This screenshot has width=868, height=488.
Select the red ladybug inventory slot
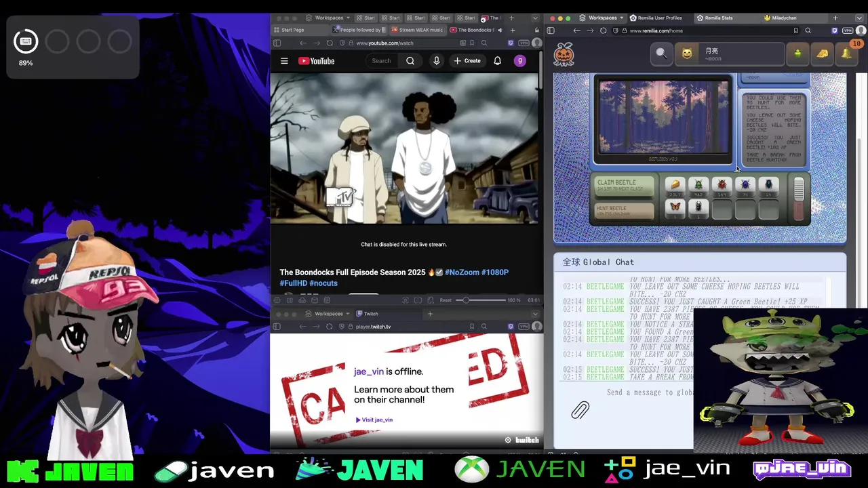(x=722, y=186)
